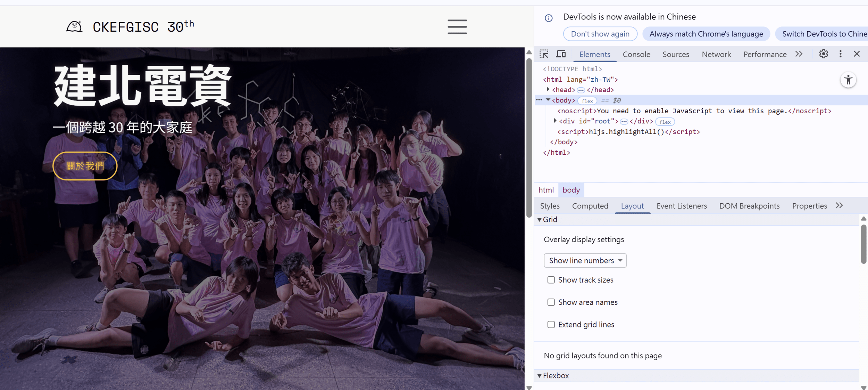Open the Show line numbers dropdown
The height and width of the screenshot is (390, 868).
click(585, 260)
